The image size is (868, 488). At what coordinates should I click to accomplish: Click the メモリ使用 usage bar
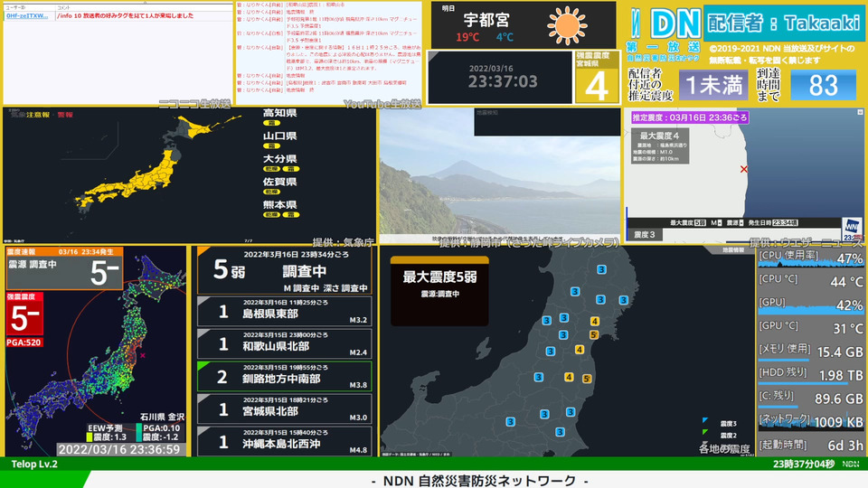[784, 361]
